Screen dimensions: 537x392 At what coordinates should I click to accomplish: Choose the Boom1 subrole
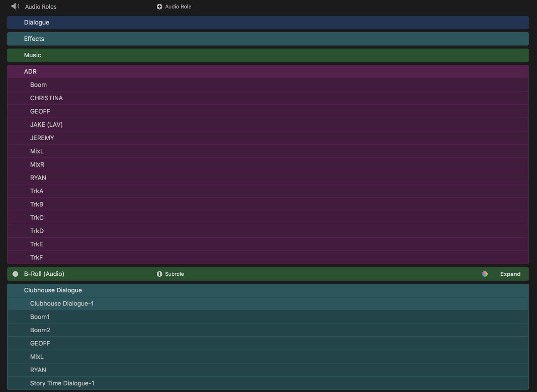(x=268, y=317)
